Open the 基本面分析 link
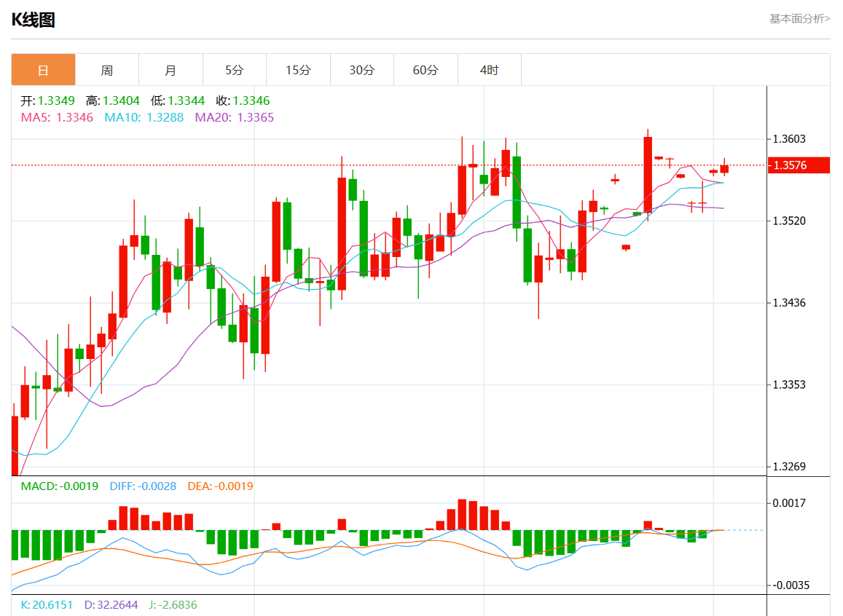The height and width of the screenshot is (616, 843). [x=799, y=19]
